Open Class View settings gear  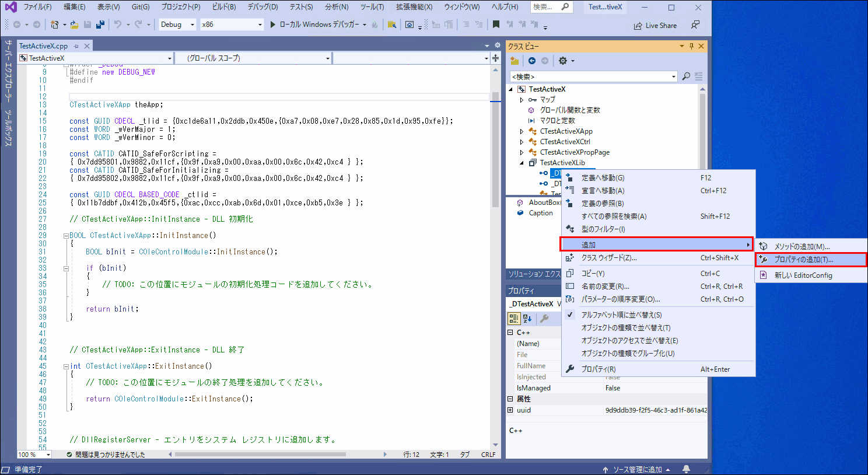(x=563, y=61)
